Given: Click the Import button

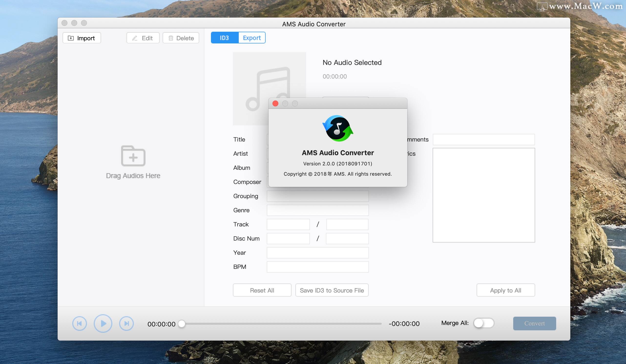Looking at the screenshot, I should point(82,38).
